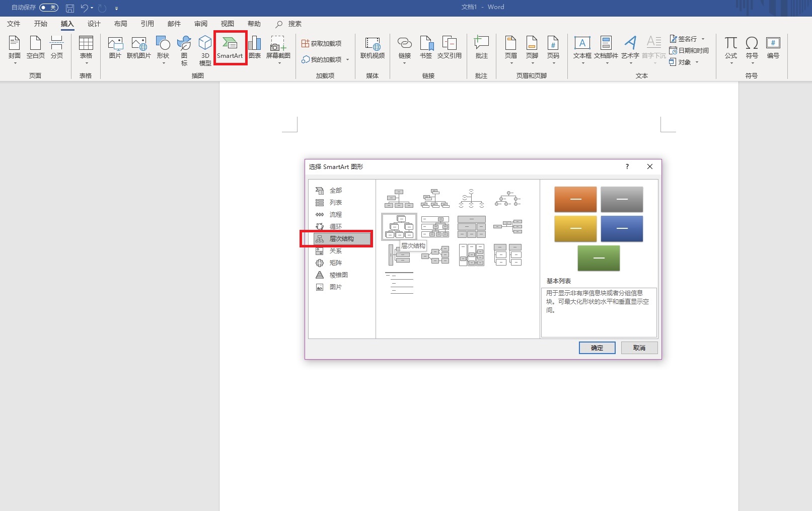Viewport: 812px width, 511px height.
Task: Insert online pictures (联机图片)
Action: coord(139,48)
